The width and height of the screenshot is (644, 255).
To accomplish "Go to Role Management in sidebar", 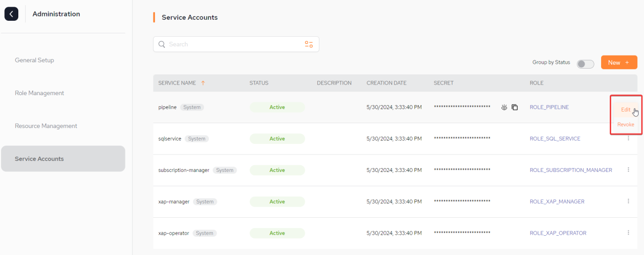I will click(x=40, y=93).
